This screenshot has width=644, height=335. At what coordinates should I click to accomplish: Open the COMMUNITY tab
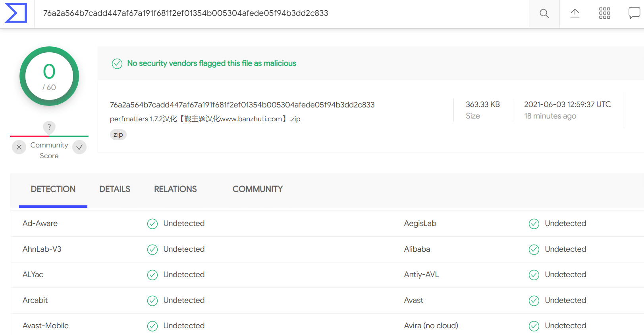[258, 189]
